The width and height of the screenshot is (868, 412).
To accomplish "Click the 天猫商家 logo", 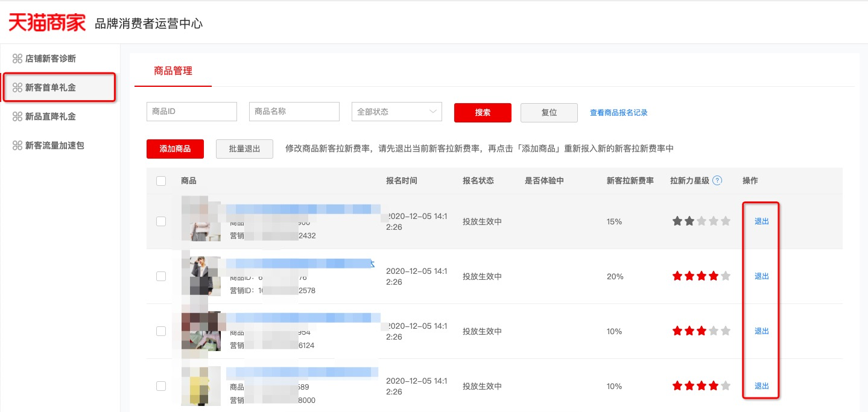I will 47,23.
